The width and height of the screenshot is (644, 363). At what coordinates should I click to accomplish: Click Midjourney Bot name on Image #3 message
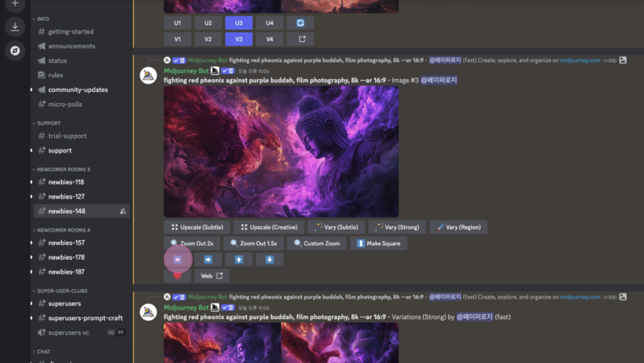pyautogui.click(x=186, y=71)
